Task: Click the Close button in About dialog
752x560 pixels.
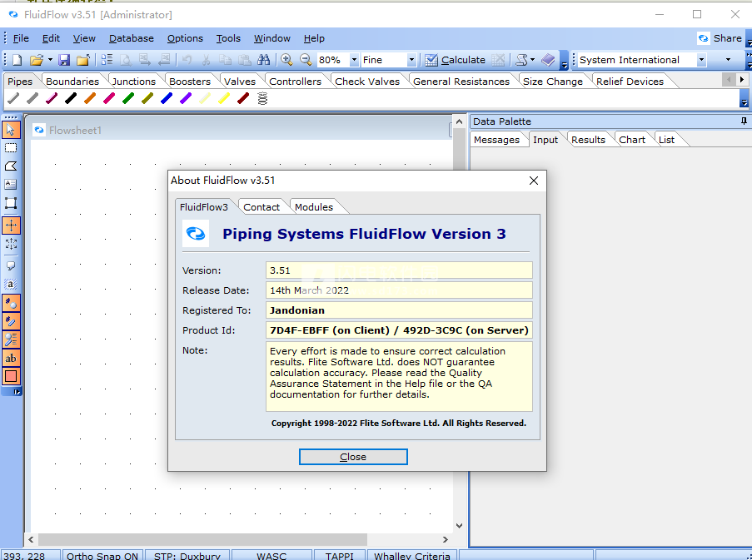Action: (x=353, y=457)
